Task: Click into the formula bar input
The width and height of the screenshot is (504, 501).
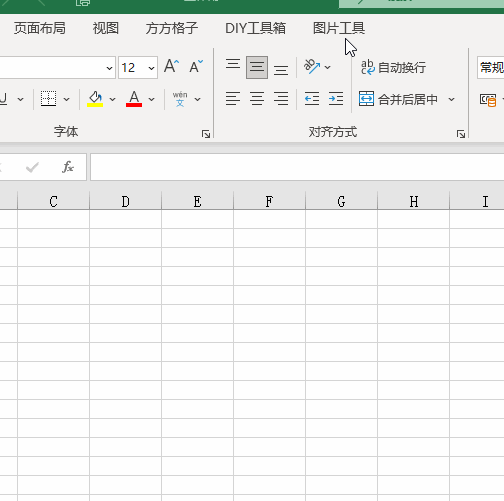Action: (x=297, y=167)
